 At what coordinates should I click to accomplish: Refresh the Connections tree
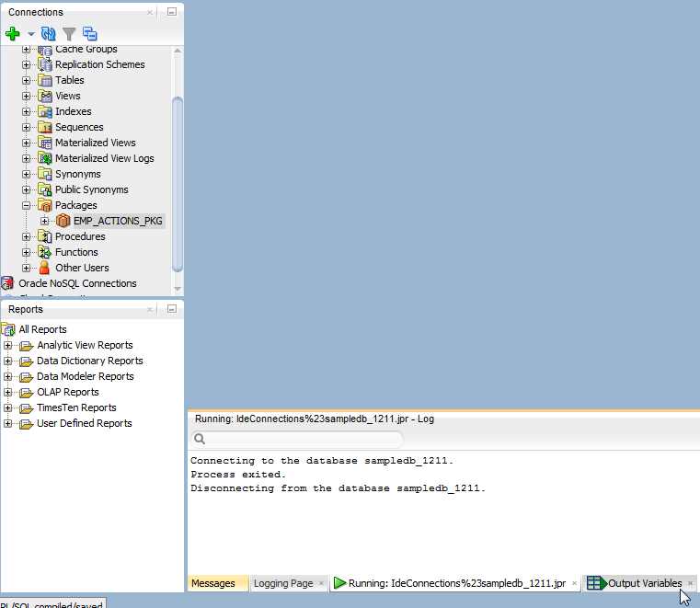48,33
